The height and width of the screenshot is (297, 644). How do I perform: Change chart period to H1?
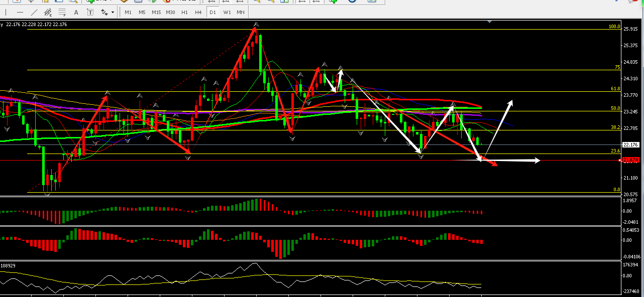(x=184, y=12)
